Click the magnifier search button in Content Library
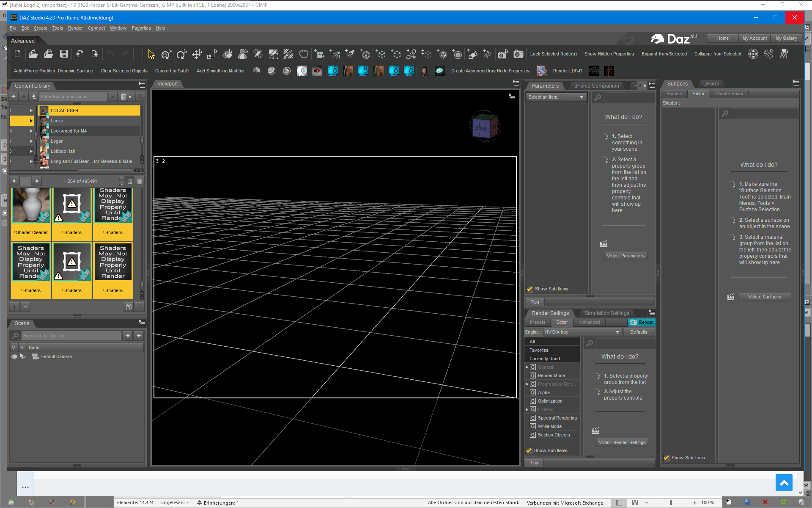 [140, 97]
